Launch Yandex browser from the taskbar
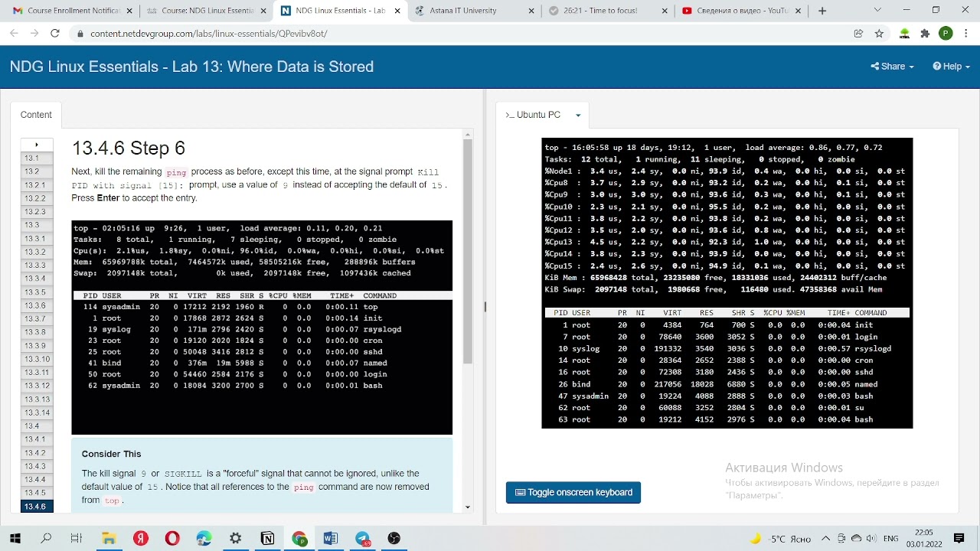 140,538
